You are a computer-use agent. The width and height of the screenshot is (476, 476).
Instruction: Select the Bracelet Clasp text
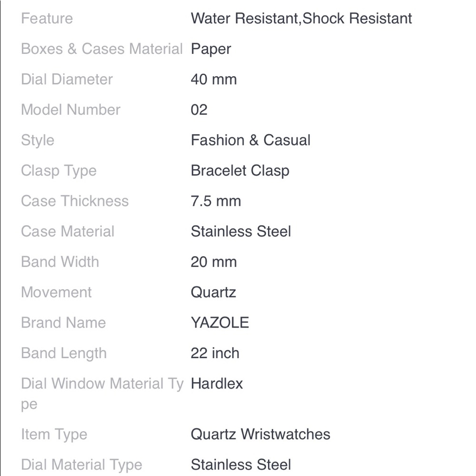click(240, 171)
